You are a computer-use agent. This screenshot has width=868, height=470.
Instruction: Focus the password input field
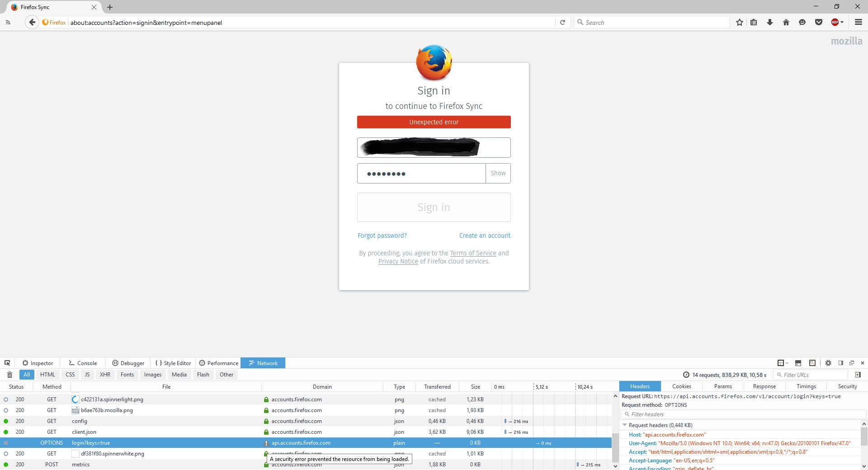pos(421,174)
